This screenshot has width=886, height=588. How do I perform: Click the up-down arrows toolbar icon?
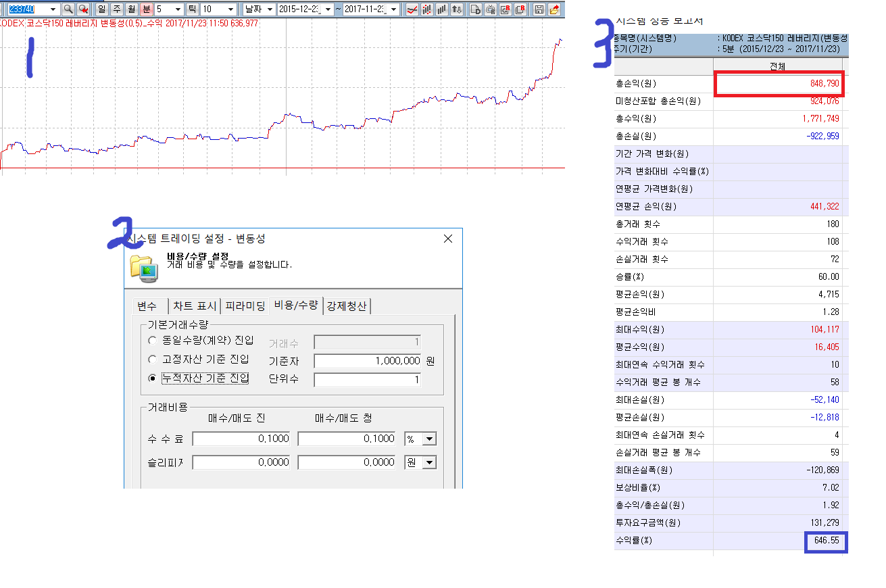(457, 9)
